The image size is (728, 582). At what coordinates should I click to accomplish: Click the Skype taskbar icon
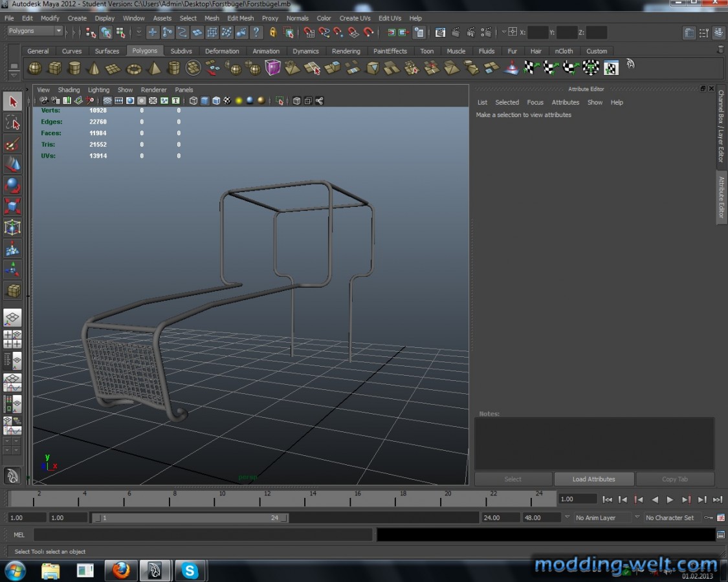[190, 570]
